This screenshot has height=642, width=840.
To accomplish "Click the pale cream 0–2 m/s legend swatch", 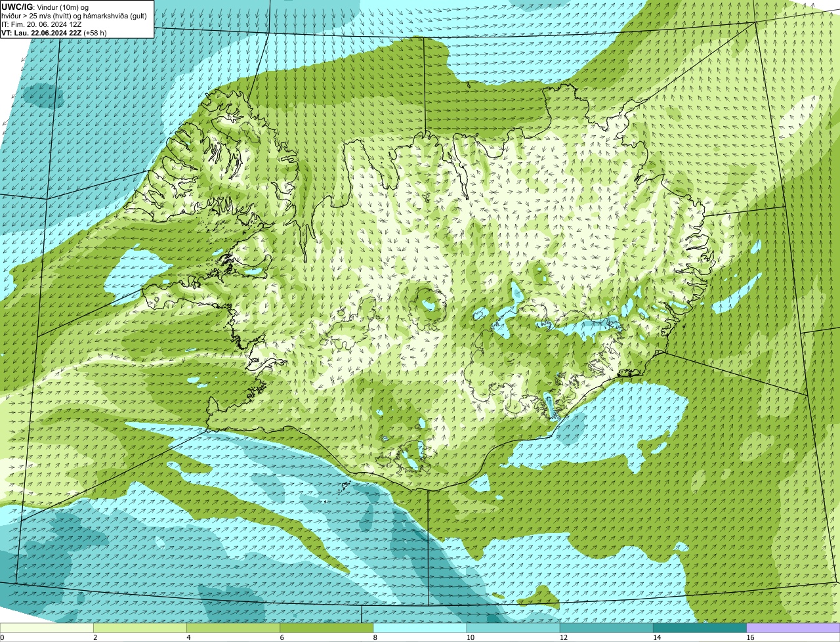I will coord(47,628).
